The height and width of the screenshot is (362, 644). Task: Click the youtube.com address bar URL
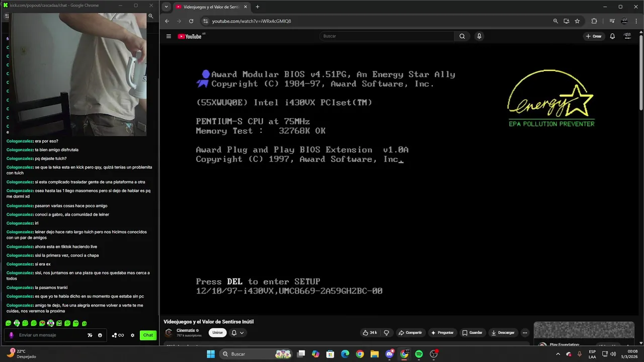pyautogui.click(x=252, y=21)
